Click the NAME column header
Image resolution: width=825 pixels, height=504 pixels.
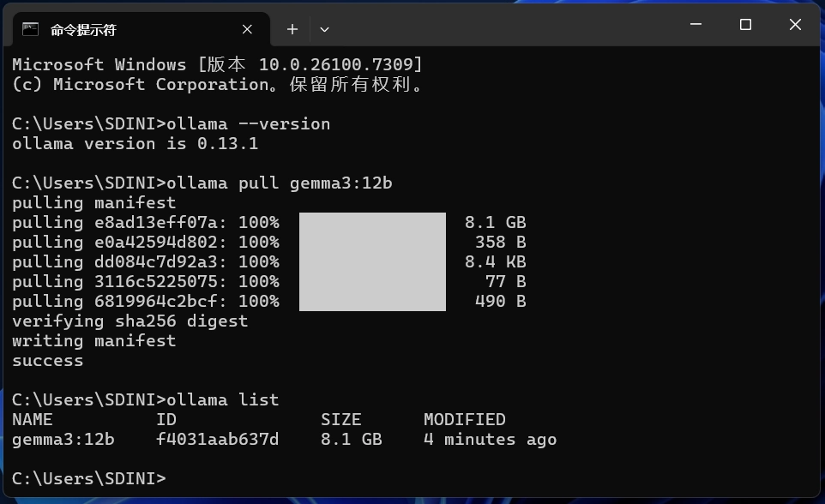click(32, 420)
